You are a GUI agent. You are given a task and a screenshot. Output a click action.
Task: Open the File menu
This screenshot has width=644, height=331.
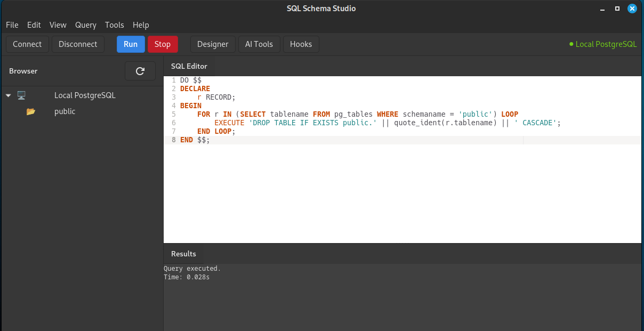12,25
